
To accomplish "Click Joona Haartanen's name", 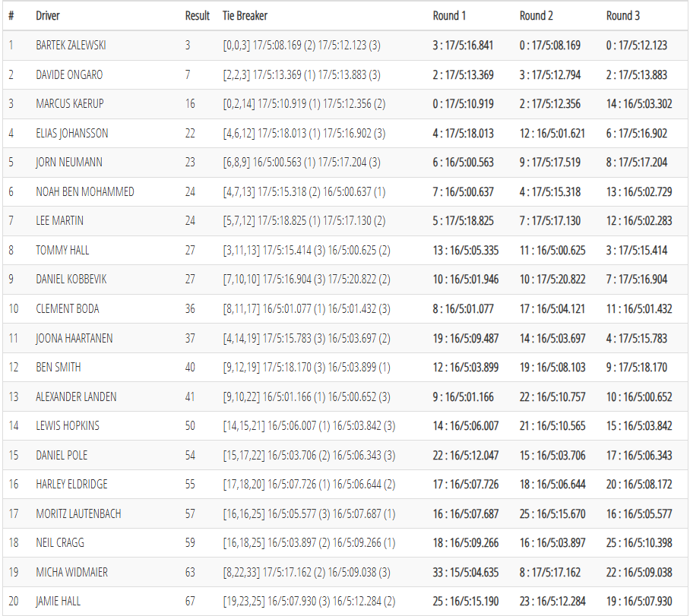I will (73, 338).
